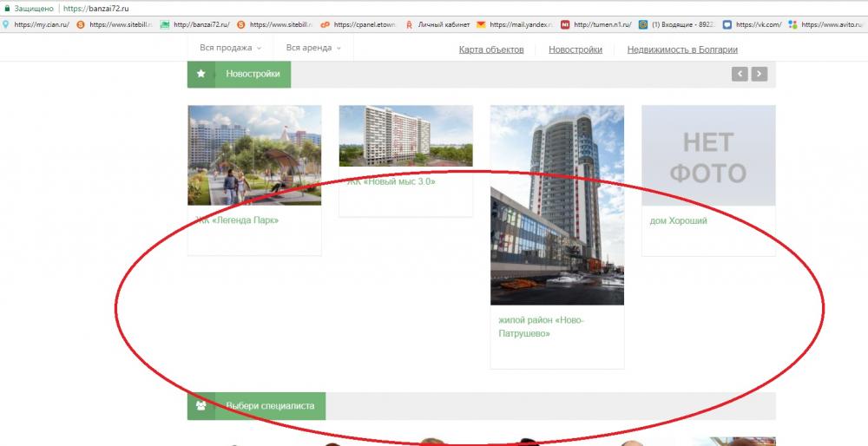Click the Личный кабинет bookmark favicon

click(x=409, y=24)
